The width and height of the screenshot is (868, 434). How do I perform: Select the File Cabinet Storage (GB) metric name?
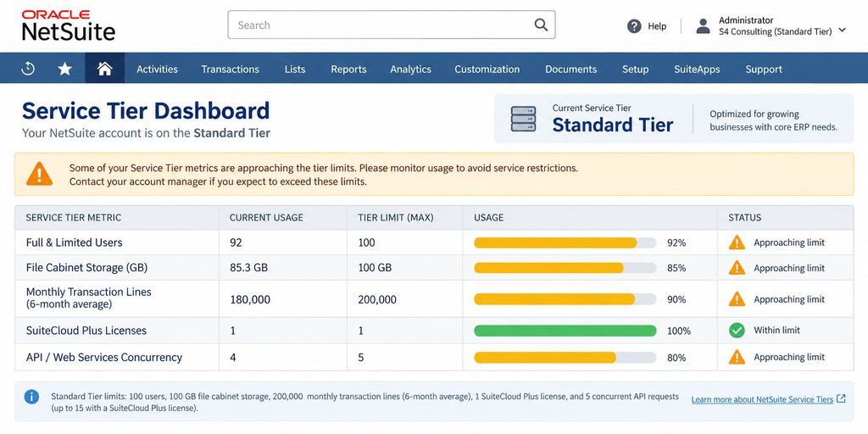pos(87,268)
